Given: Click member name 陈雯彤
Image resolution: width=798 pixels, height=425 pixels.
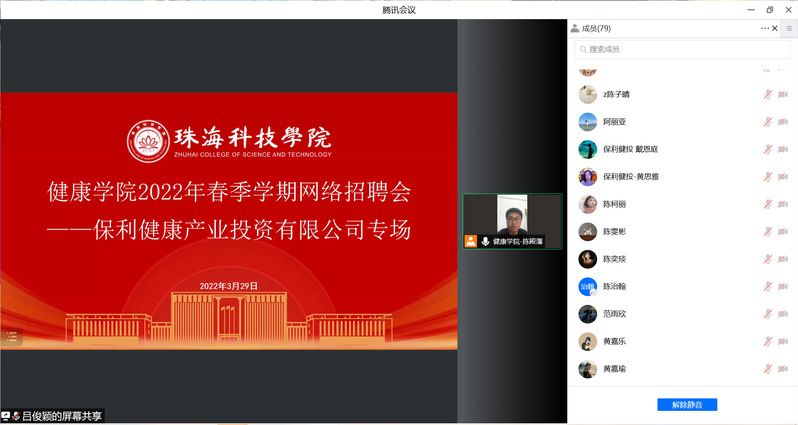Looking at the screenshot, I should point(615,232).
